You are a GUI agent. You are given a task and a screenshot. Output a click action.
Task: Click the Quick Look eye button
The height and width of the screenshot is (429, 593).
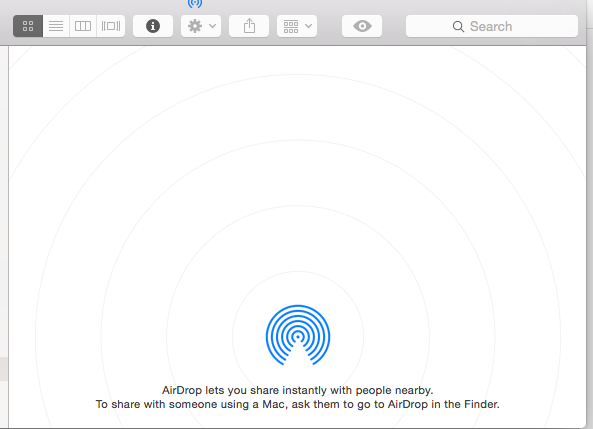362,26
